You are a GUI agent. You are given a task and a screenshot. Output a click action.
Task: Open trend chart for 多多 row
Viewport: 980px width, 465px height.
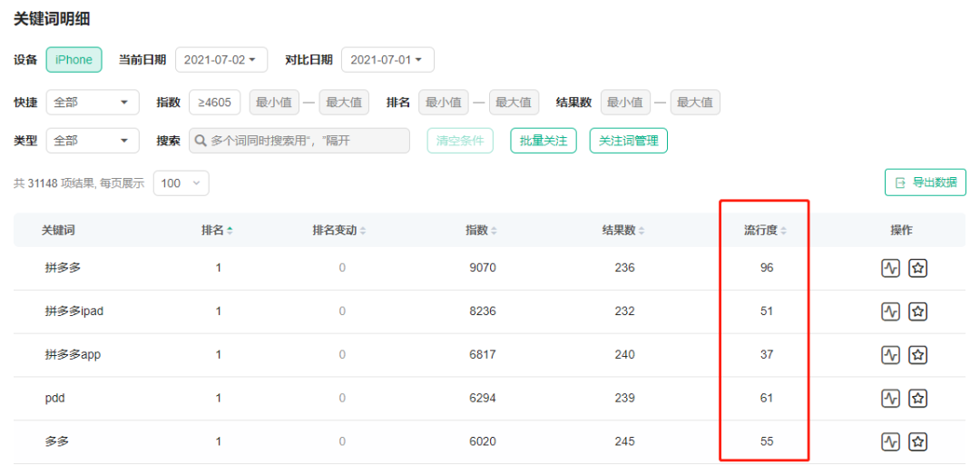(x=890, y=442)
